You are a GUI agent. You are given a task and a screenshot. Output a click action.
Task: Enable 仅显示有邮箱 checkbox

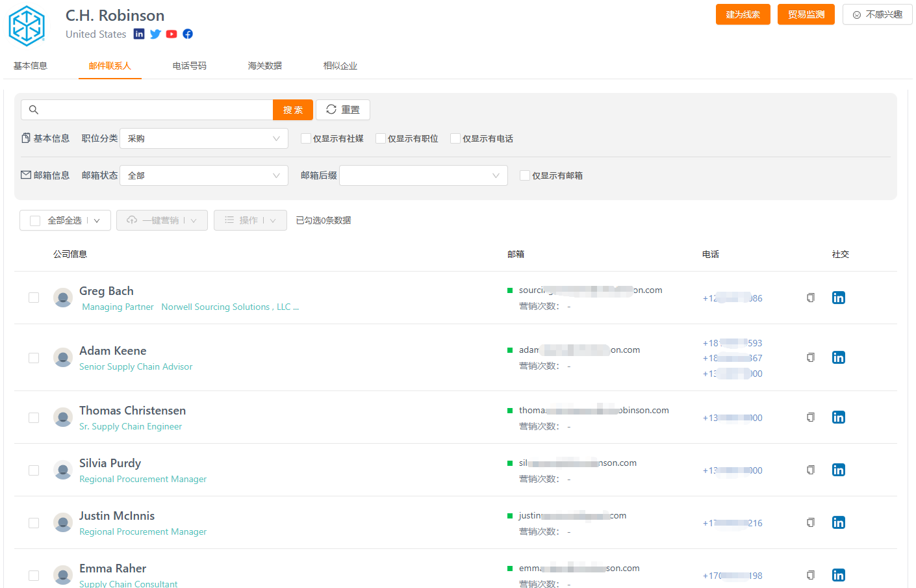click(525, 175)
